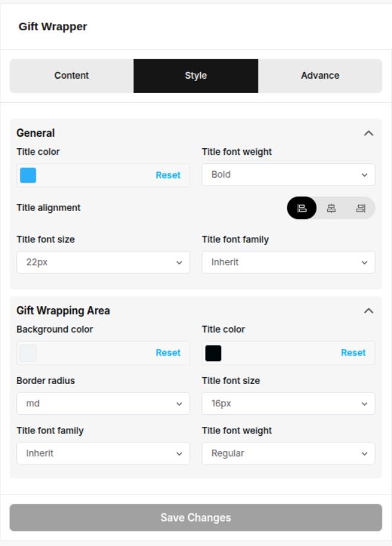
Task: Select left title alignment icon
Action: (x=302, y=208)
